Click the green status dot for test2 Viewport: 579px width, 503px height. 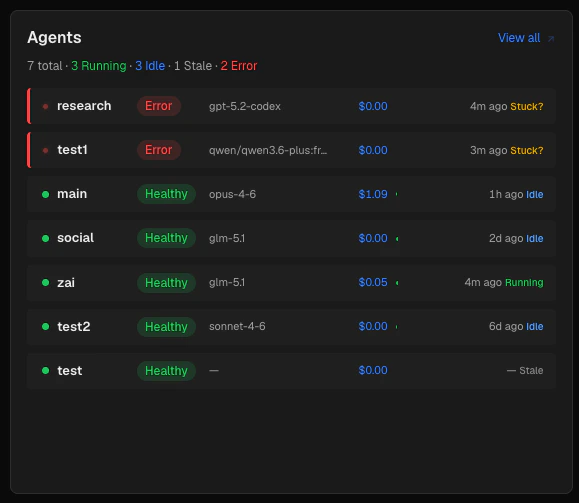click(x=45, y=326)
